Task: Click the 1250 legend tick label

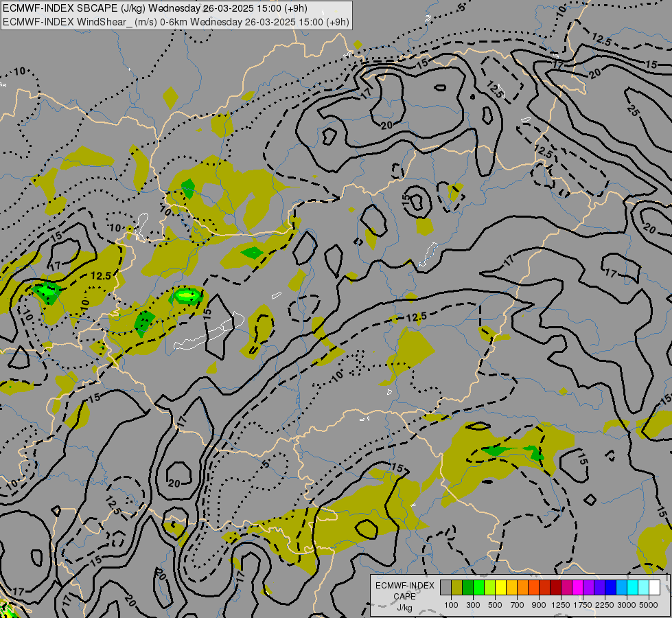Action: pyautogui.click(x=561, y=605)
